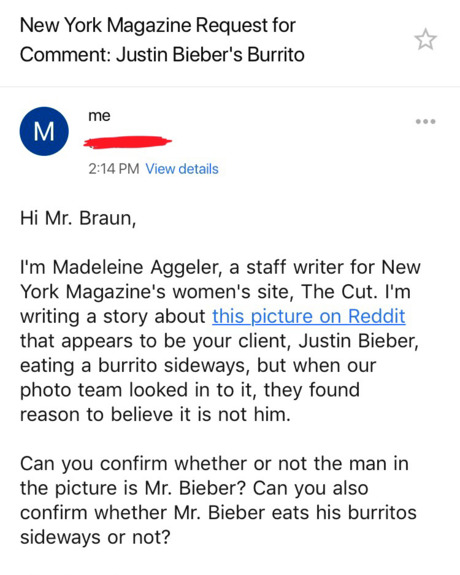Star this email with the star icon

(x=426, y=39)
